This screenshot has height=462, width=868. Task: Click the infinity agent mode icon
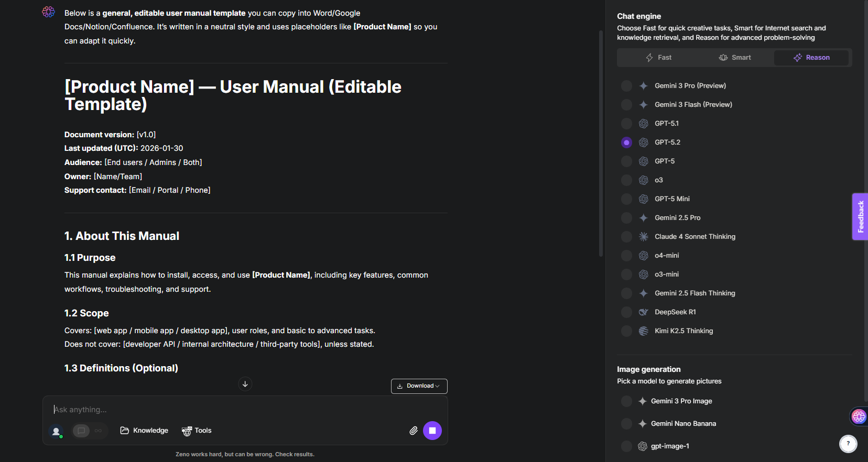[99, 431]
